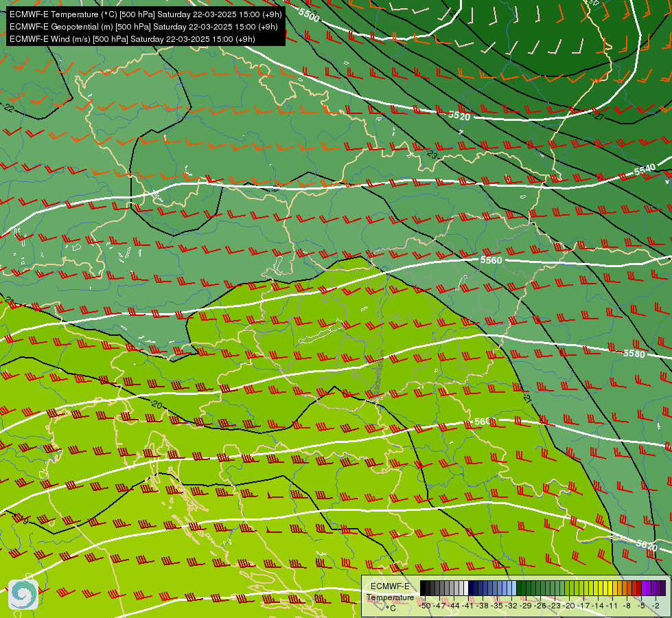
Task: Click the -35 tick label in legend
Action: point(497,606)
